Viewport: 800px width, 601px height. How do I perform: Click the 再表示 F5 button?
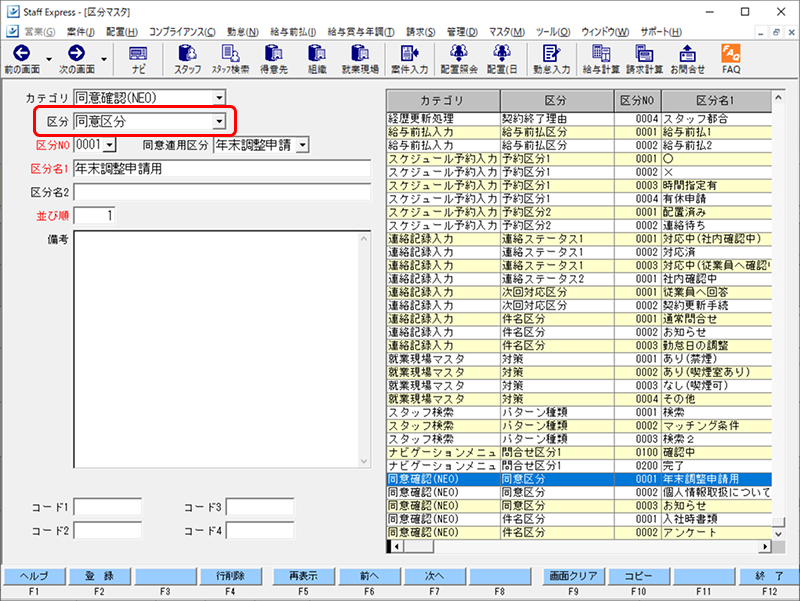304,576
